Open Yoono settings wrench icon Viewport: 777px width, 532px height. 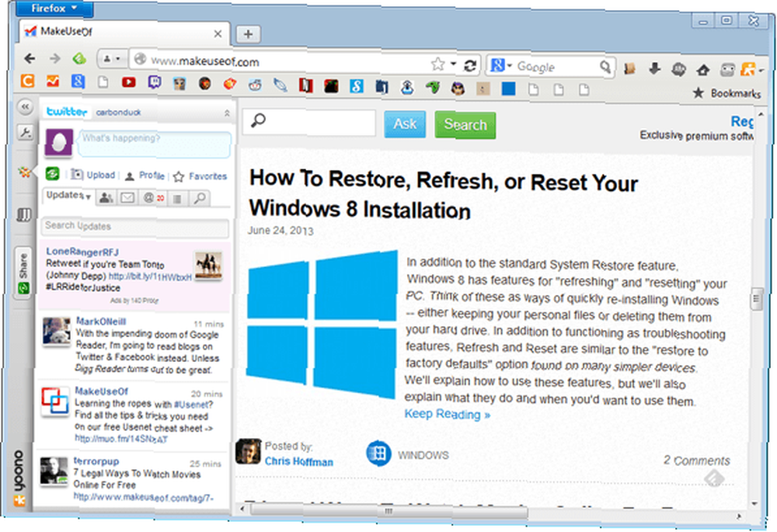[24, 132]
